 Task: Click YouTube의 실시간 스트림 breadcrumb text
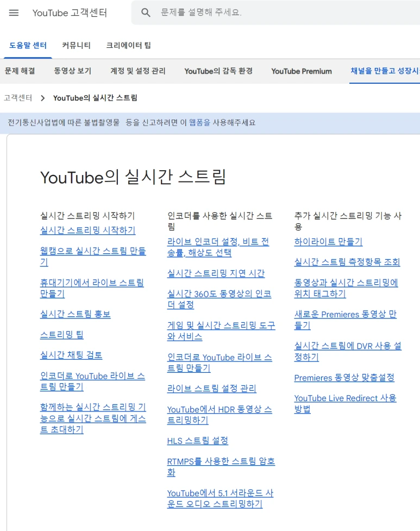[95, 98]
